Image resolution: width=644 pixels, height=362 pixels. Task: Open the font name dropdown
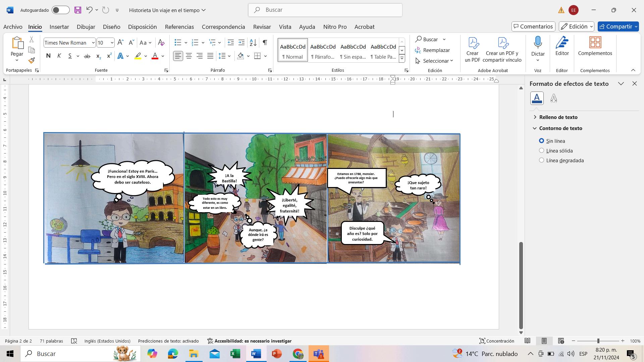pos(93,43)
